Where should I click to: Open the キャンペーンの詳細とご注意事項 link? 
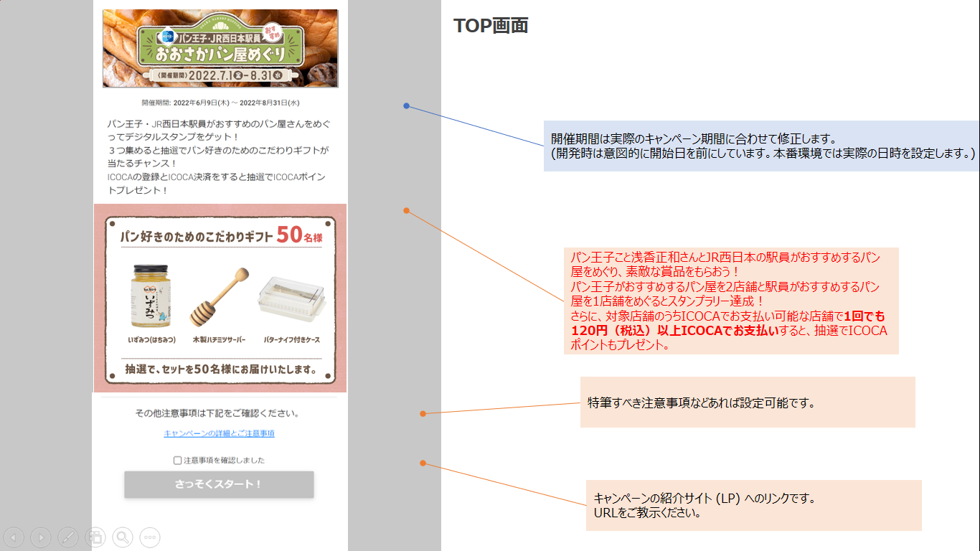tap(219, 433)
